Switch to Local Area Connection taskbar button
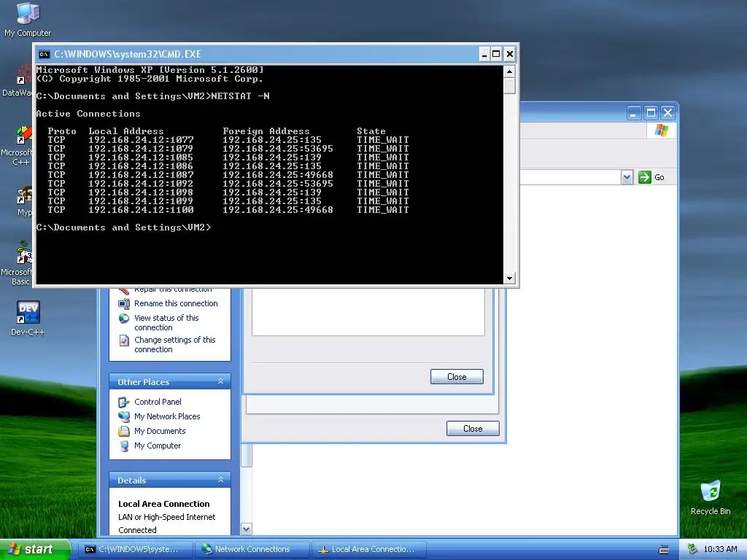The height and width of the screenshot is (560, 747). (368, 550)
